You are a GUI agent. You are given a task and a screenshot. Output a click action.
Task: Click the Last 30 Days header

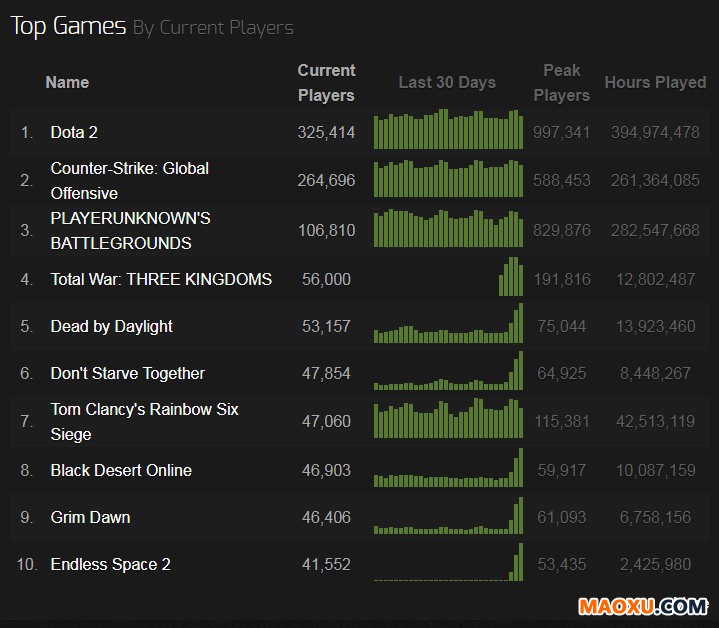(447, 83)
